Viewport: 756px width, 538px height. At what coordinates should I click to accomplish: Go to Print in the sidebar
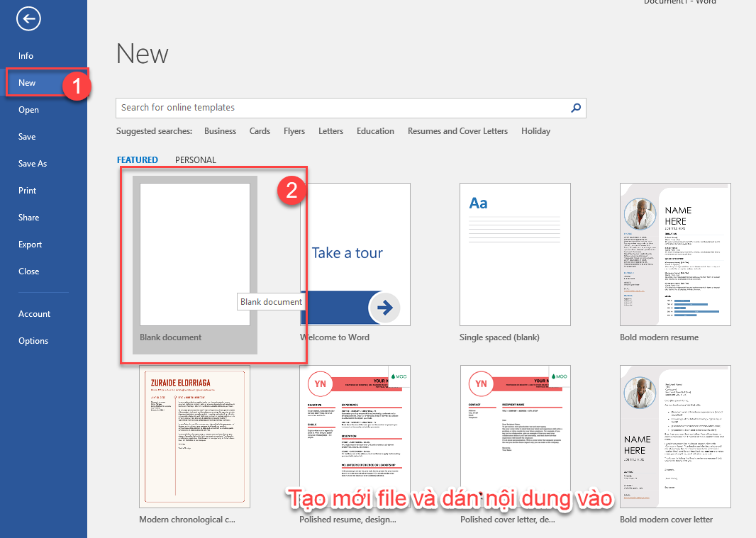click(28, 191)
